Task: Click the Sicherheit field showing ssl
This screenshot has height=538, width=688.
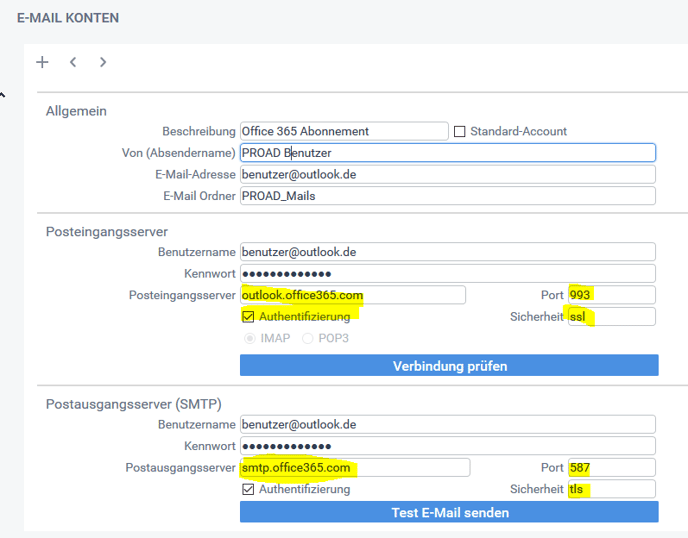Action: click(610, 317)
